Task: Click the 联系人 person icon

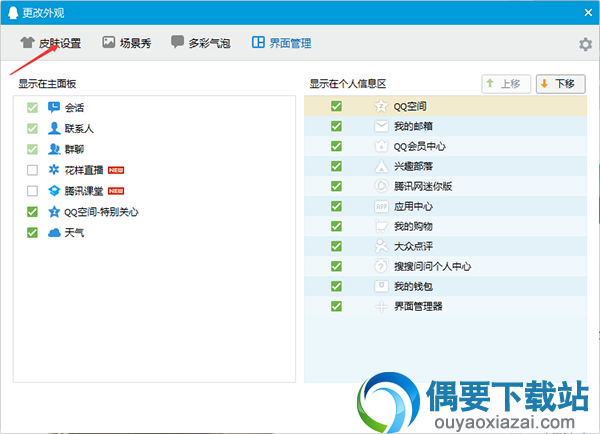Action: pyautogui.click(x=54, y=128)
